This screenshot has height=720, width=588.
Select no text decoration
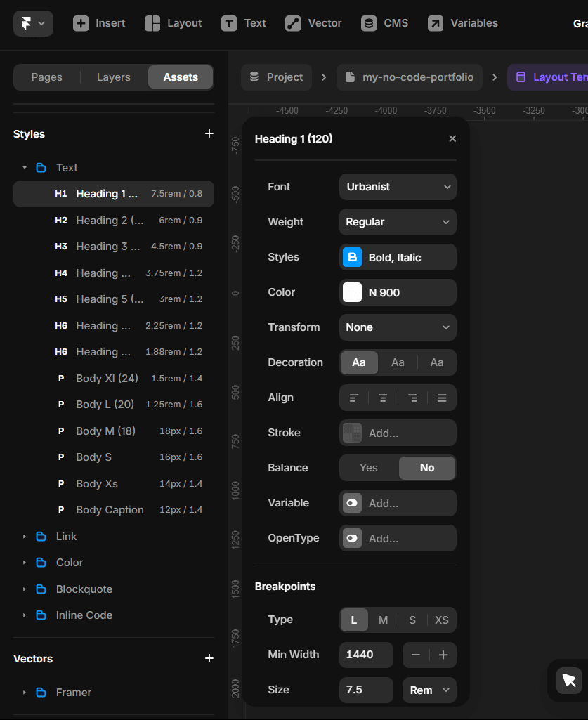coord(359,362)
